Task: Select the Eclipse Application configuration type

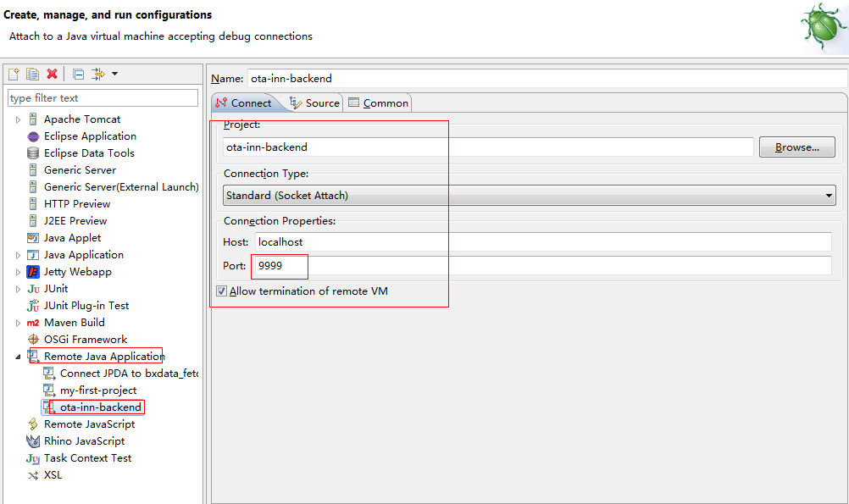Action: pyautogui.click(x=90, y=136)
